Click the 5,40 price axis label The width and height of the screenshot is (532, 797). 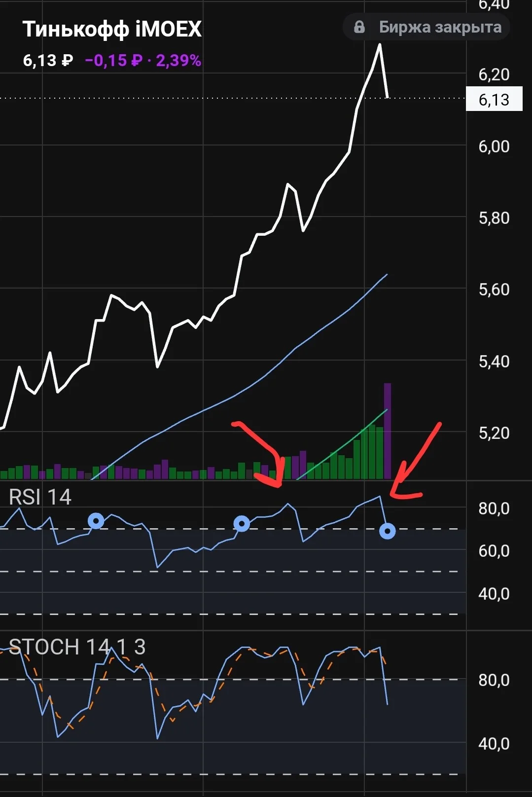pos(494,362)
